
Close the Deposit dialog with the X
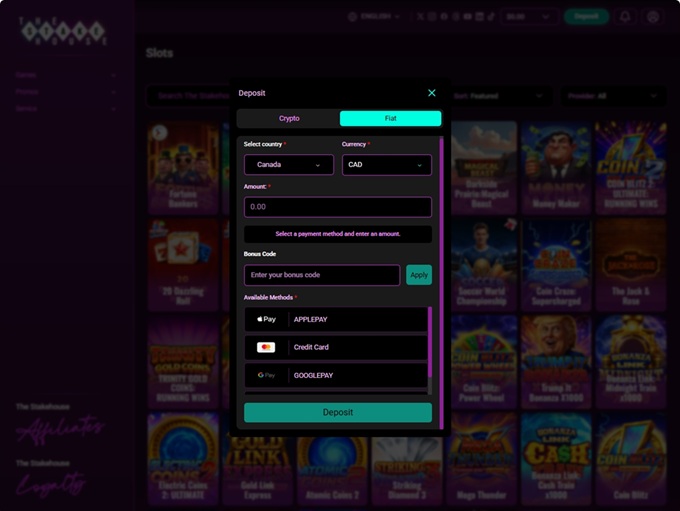point(432,93)
